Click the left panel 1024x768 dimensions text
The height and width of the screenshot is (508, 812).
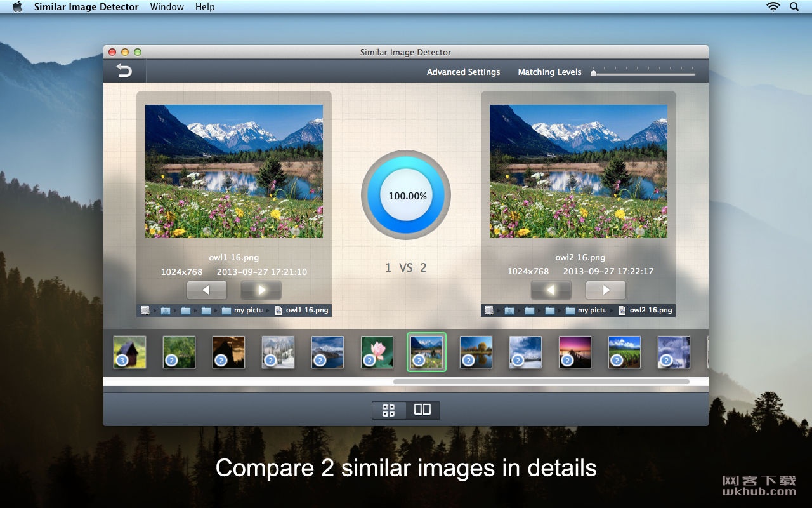pos(181,272)
